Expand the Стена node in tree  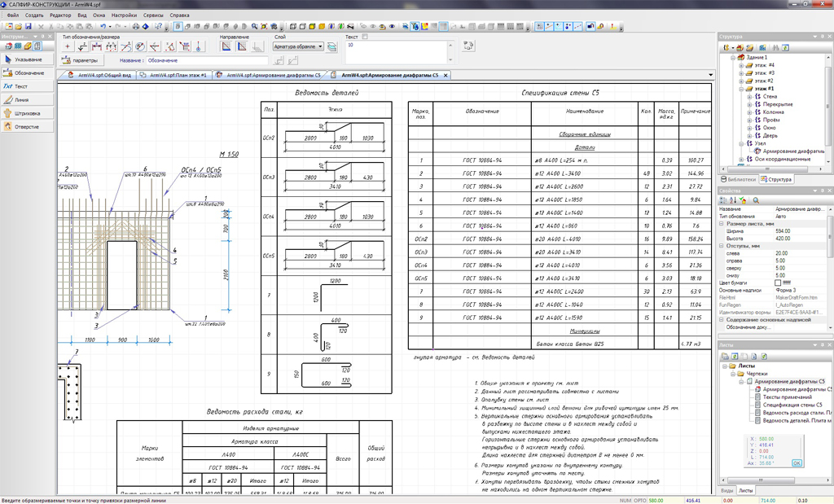tap(749, 97)
